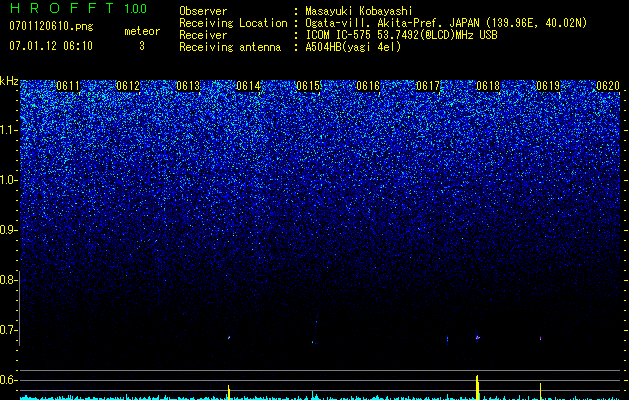Click the 0615 time marker
The image size is (629, 400).
click(308, 86)
